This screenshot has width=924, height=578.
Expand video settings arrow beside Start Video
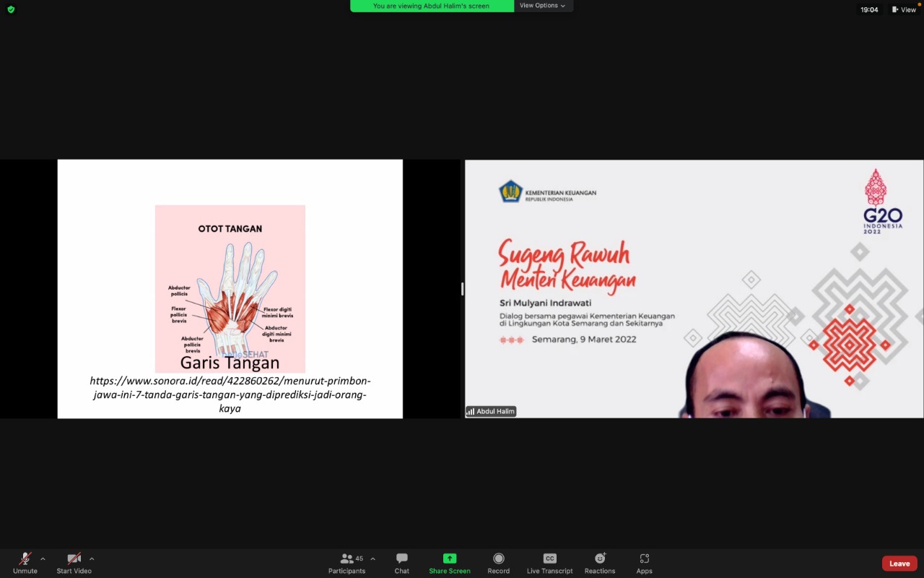pos(92,558)
